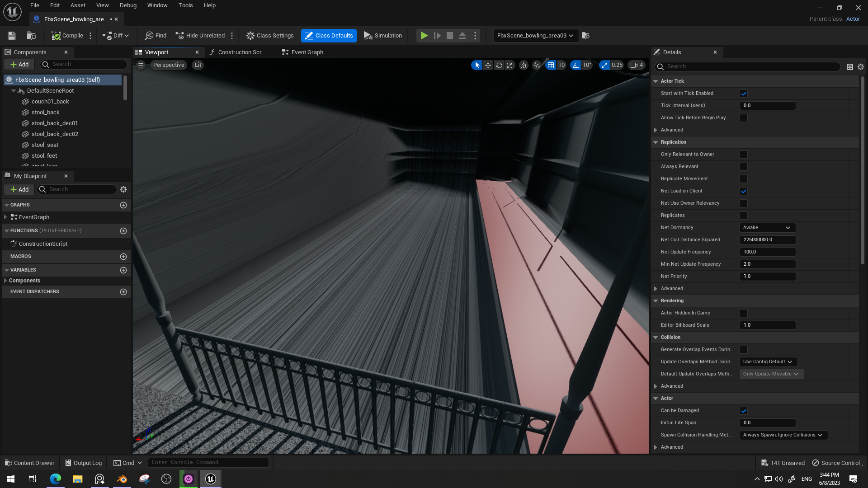Uncheck Net Load on Client
This screenshot has height=488, width=868.
[744, 191]
